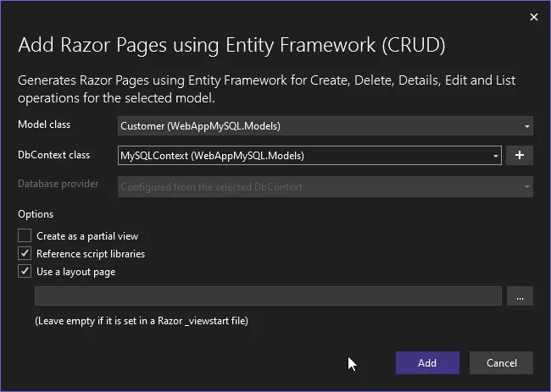Click the plus icon to add DbContext
Viewport: 551px width, 392px height.
pyautogui.click(x=519, y=156)
